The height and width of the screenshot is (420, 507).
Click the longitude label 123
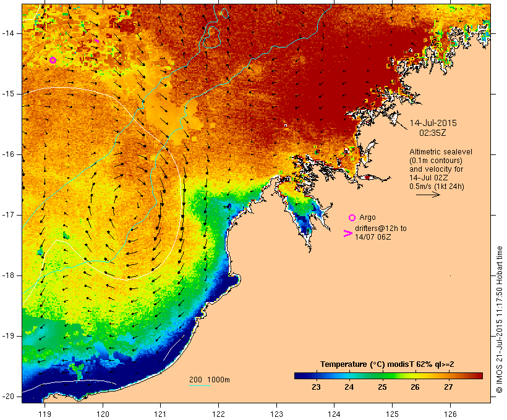[276, 414]
